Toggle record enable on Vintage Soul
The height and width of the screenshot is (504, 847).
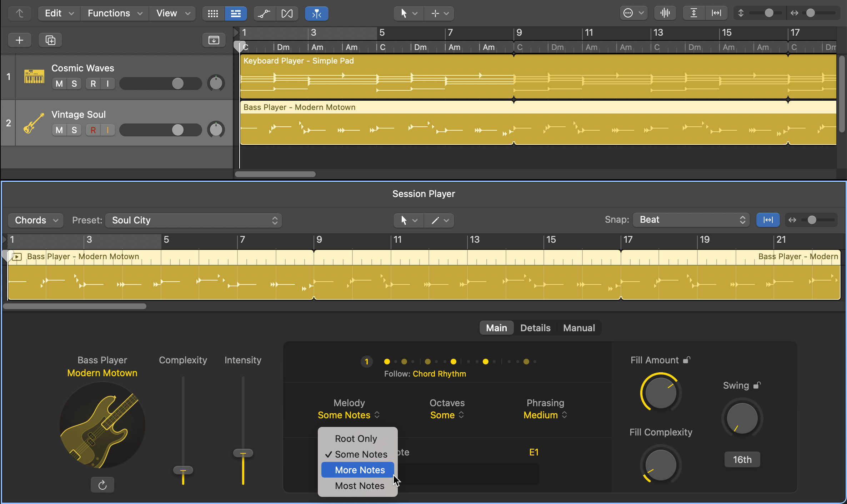(93, 130)
